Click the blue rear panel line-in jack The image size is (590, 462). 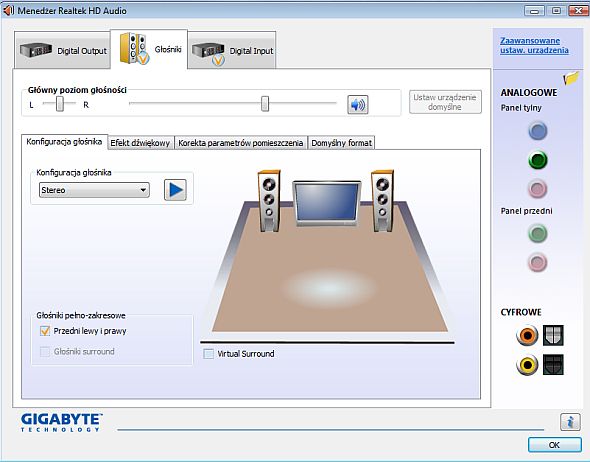tap(538, 131)
